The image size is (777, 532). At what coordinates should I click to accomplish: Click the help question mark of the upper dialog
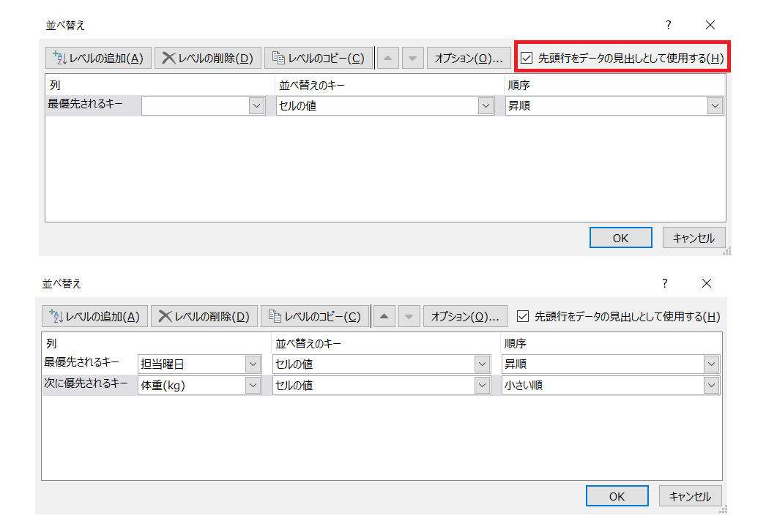pyautogui.click(x=668, y=25)
